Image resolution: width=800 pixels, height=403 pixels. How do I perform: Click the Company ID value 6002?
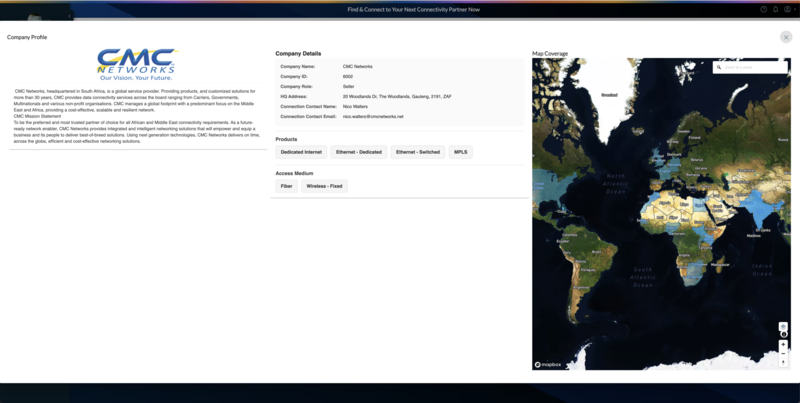[347, 77]
